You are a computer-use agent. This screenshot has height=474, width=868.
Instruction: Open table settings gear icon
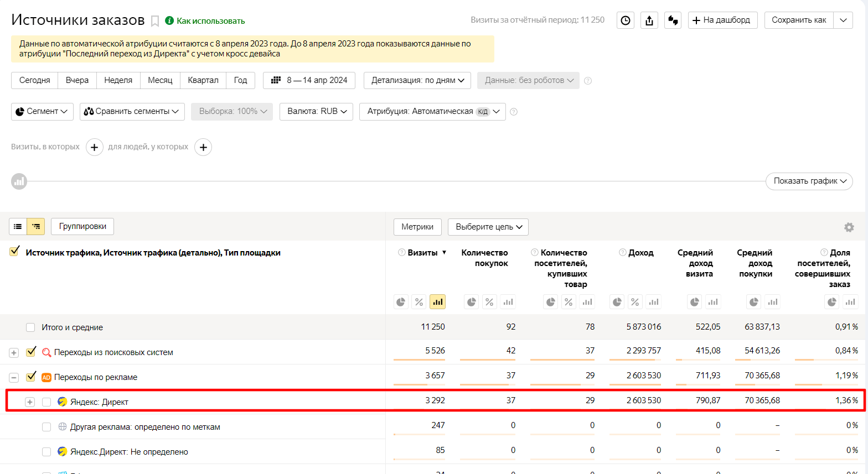click(849, 227)
